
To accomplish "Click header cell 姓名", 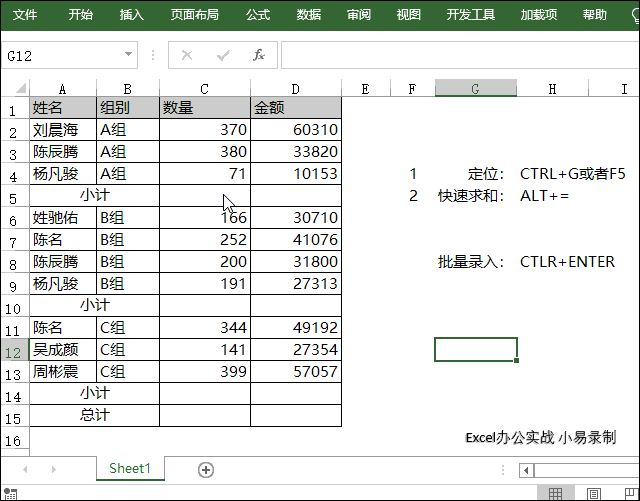I will pos(63,108).
